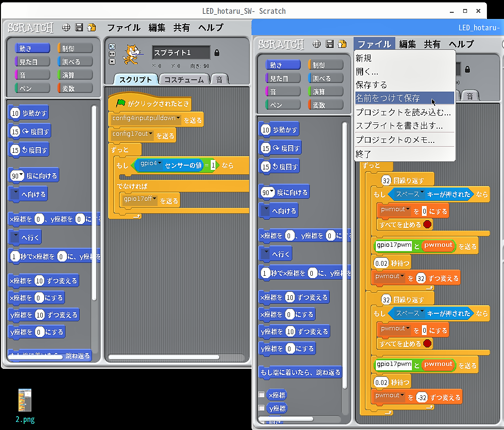This screenshot has width=504, height=430.
Task: Open 編集 menu in left window
Action: coord(157,28)
